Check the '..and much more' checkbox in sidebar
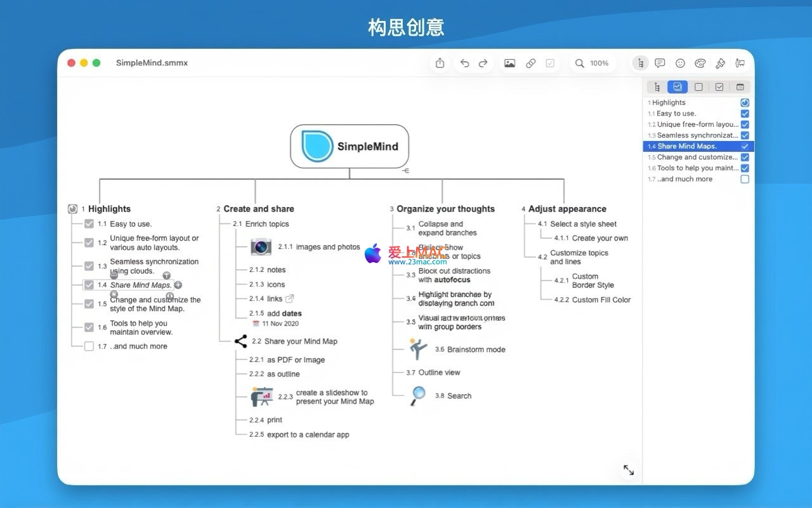This screenshot has height=508, width=812. tap(745, 179)
